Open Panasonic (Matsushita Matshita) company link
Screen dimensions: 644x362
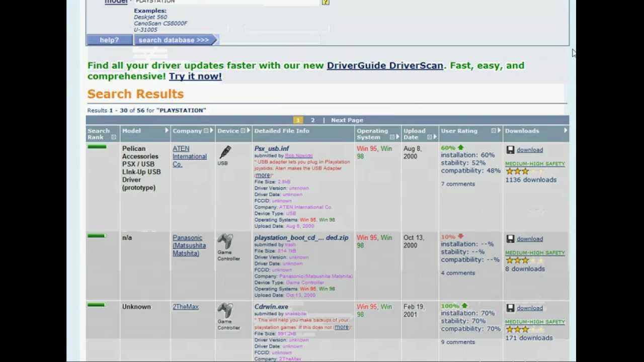pos(189,245)
